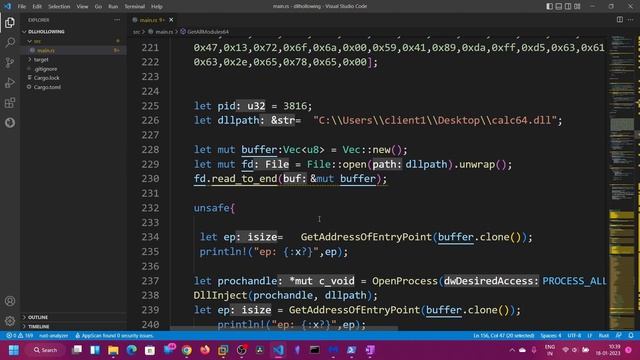Expand the target folder
This screenshot has width=640, height=360.
(x=41, y=60)
